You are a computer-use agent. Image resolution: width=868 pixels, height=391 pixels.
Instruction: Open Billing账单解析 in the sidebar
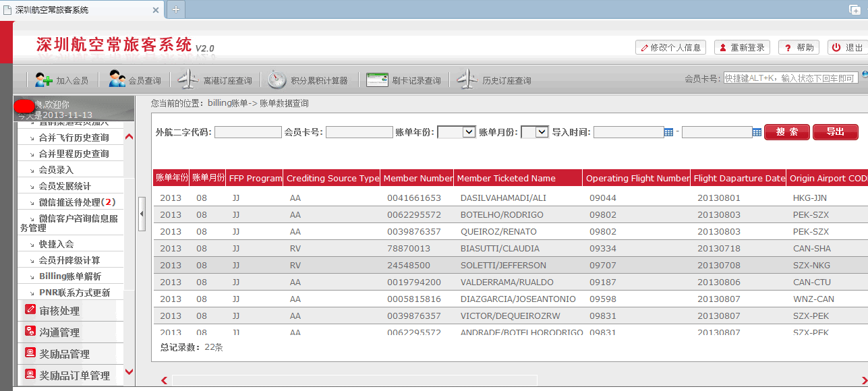[70, 276]
